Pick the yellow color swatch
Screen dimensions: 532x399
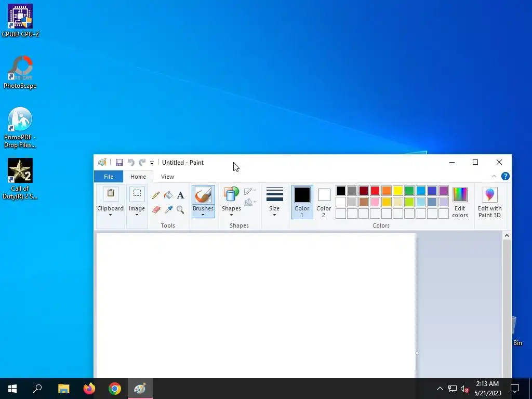(x=397, y=191)
